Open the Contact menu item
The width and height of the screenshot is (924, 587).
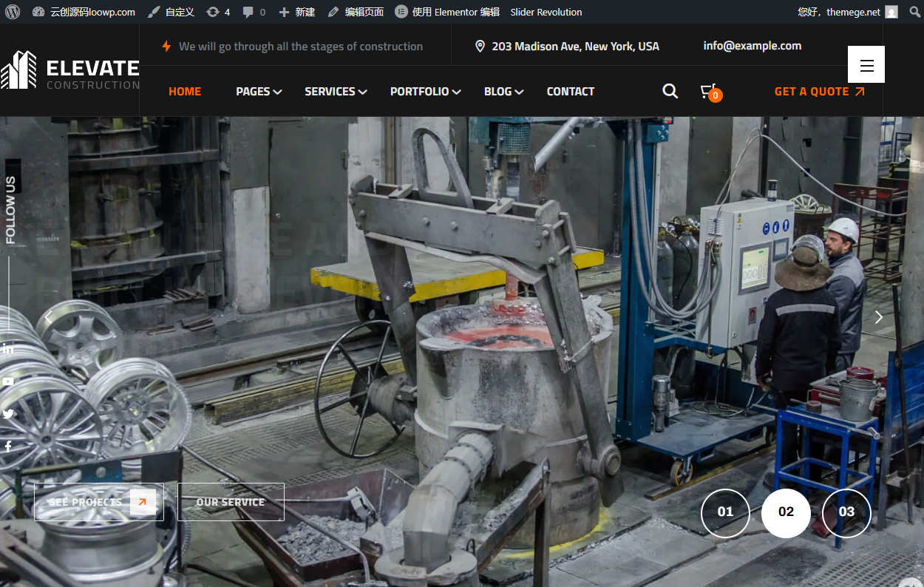(x=570, y=92)
